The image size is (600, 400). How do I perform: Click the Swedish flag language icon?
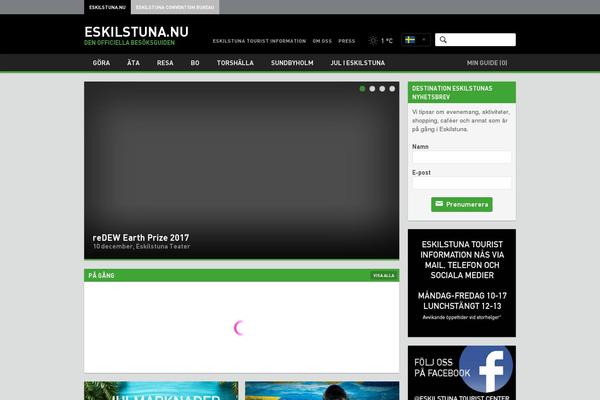[x=410, y=40]
